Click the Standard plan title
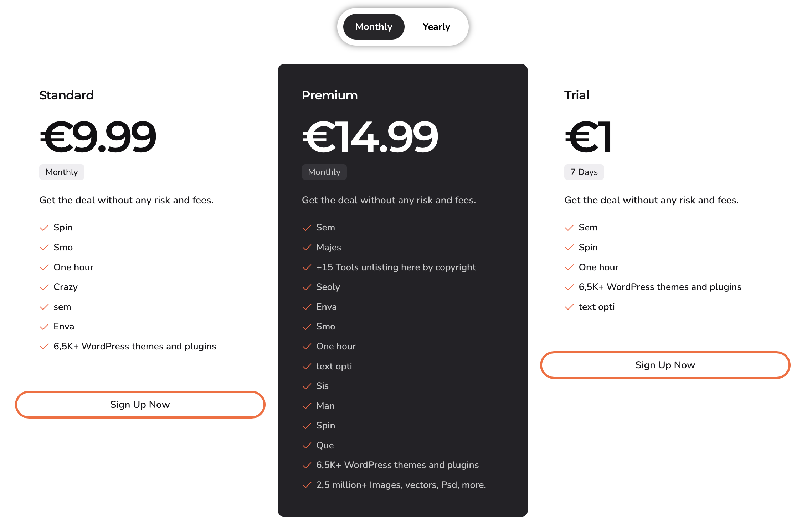The height and width of the screenshot is (525, 812). pyautogui.click(x=66, y=95)
